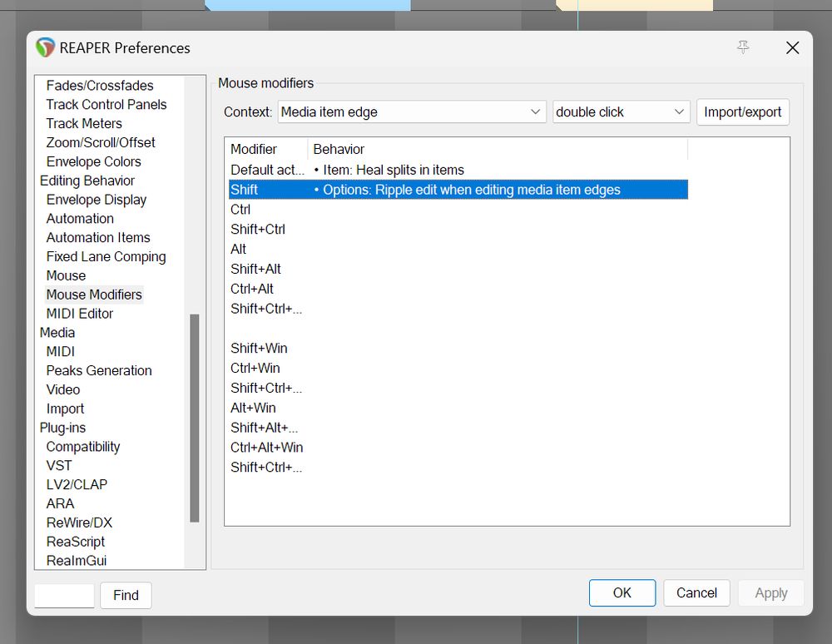832x644 pixels.
Task: Click the REAPER logo icon in title bar
Action: (45, 47)
